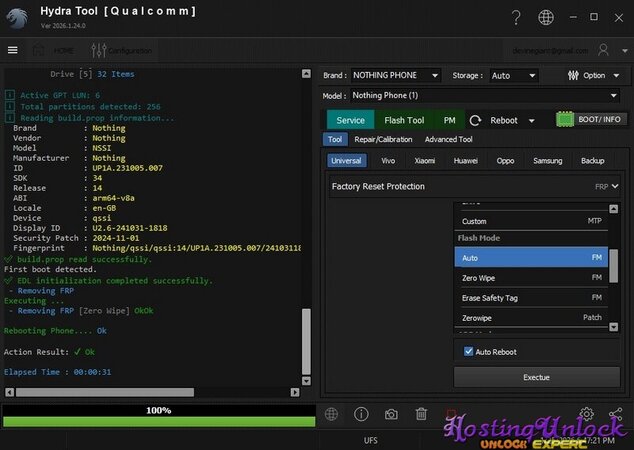Take a screenshot with the camera icon
This screenshot has height=450, width=634.
(391, 414)
